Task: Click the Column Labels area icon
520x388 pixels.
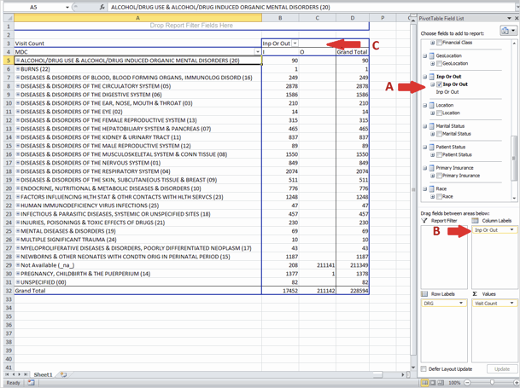Action: (x=475, y=221)
